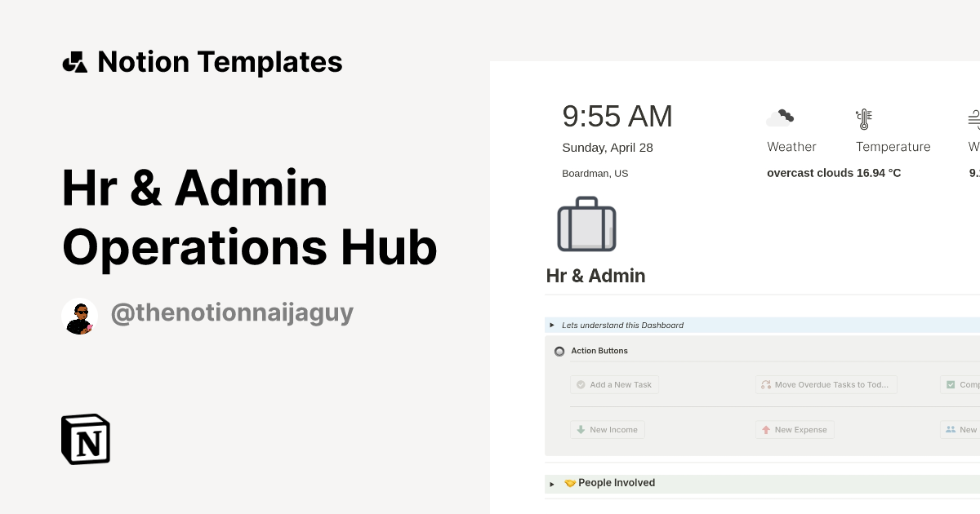Click the 9:55 AM clock widget
The height and width of the screenshot is (514, 980).
point(617,116)
